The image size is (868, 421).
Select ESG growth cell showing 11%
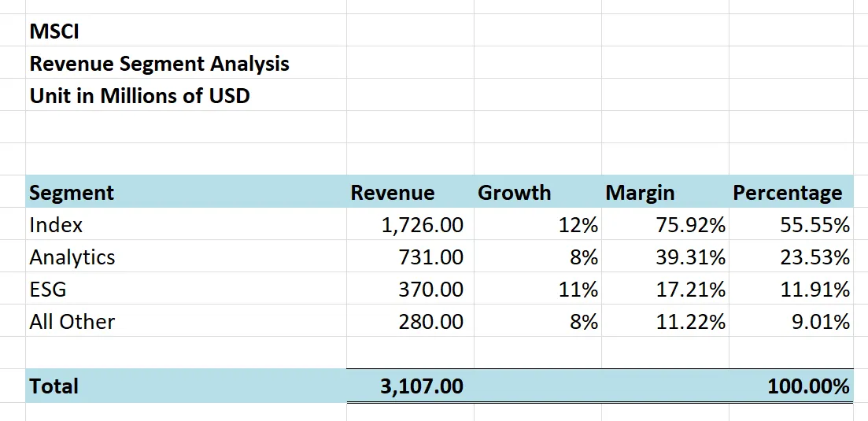click(x=578, y=290)
